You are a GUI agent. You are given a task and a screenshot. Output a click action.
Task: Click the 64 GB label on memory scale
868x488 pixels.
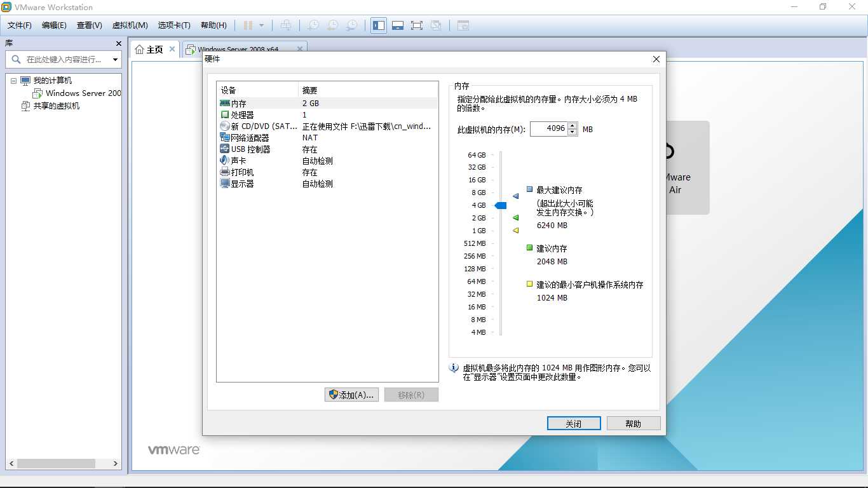pyautogui.click(x=477, y=155)
